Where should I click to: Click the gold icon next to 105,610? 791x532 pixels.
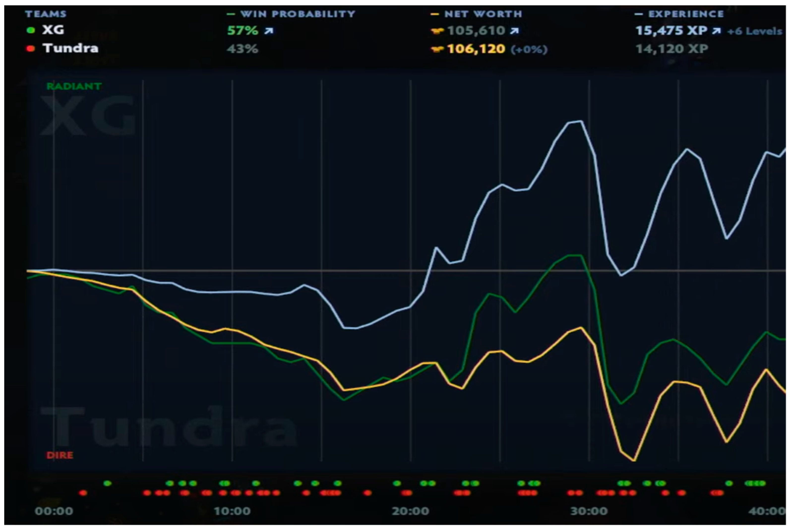tap(437, 31)
